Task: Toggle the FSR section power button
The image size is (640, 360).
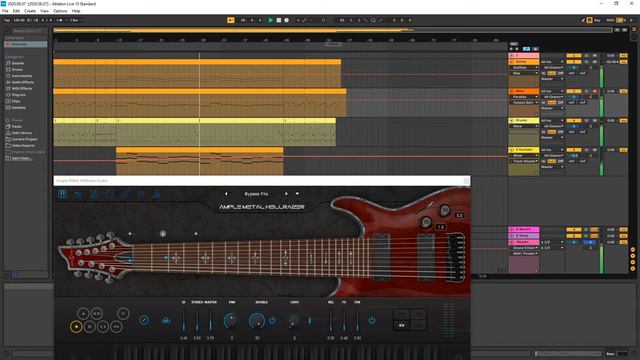Action: pos(372,320)
